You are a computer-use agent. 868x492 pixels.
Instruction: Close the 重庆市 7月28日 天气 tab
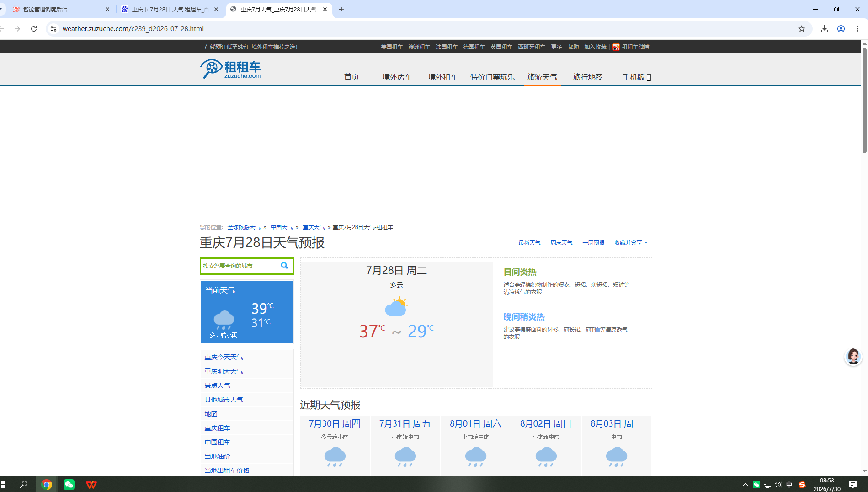(216, 9)
